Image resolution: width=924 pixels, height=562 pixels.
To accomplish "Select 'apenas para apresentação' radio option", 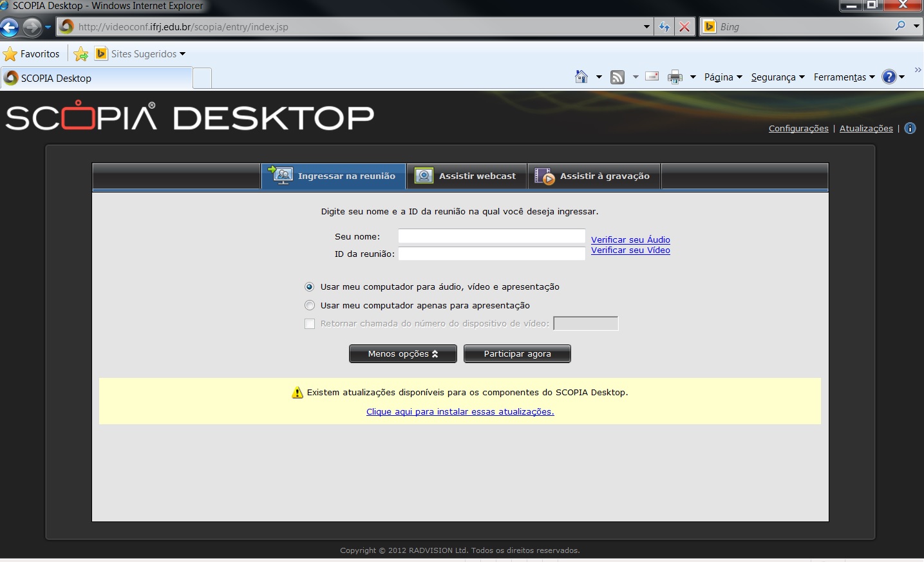I will point(310,306).
